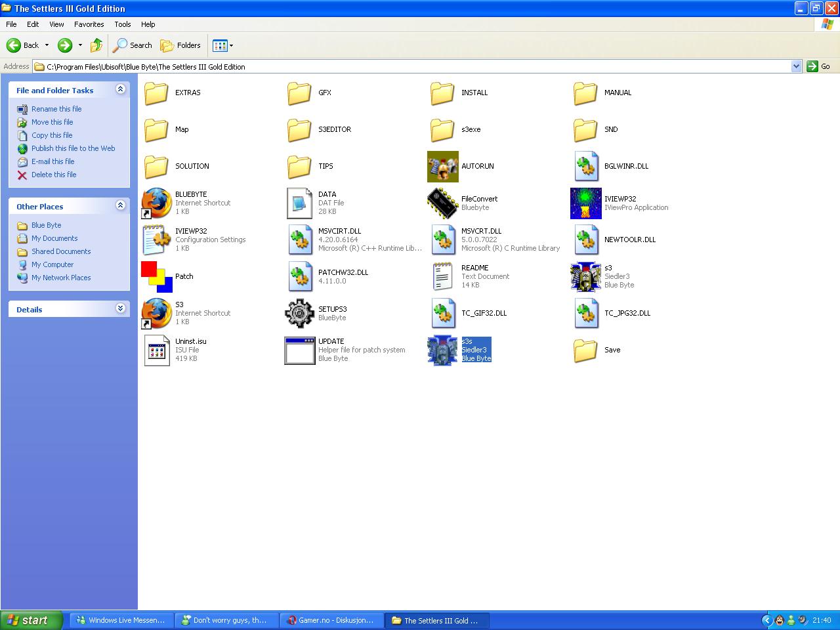The width and height of the screenshot is (840, 630).
Task: Open the View menu
Action: 56,24
